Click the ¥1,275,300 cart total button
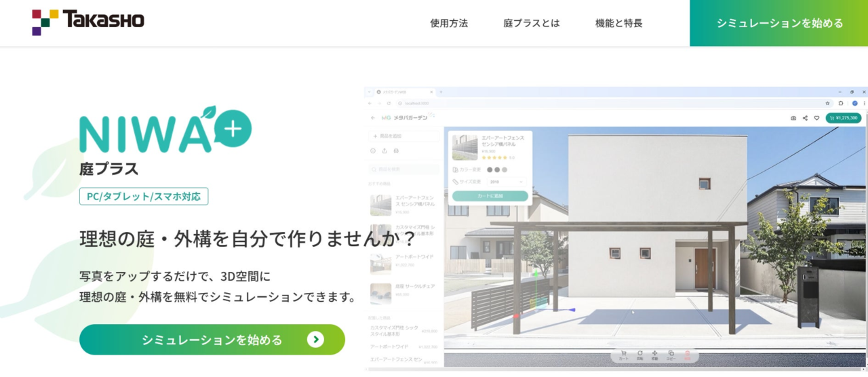 point(843,118)
